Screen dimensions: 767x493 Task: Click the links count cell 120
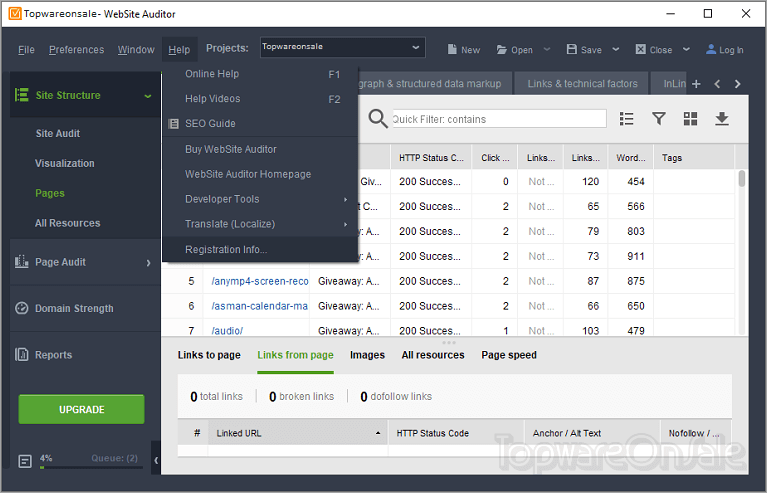pos(590,181)
